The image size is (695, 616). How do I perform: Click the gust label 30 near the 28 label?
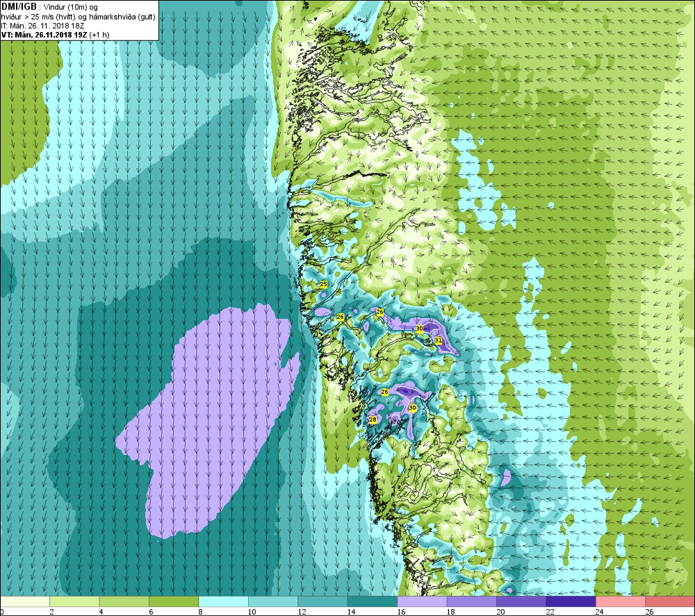(412, 408)
